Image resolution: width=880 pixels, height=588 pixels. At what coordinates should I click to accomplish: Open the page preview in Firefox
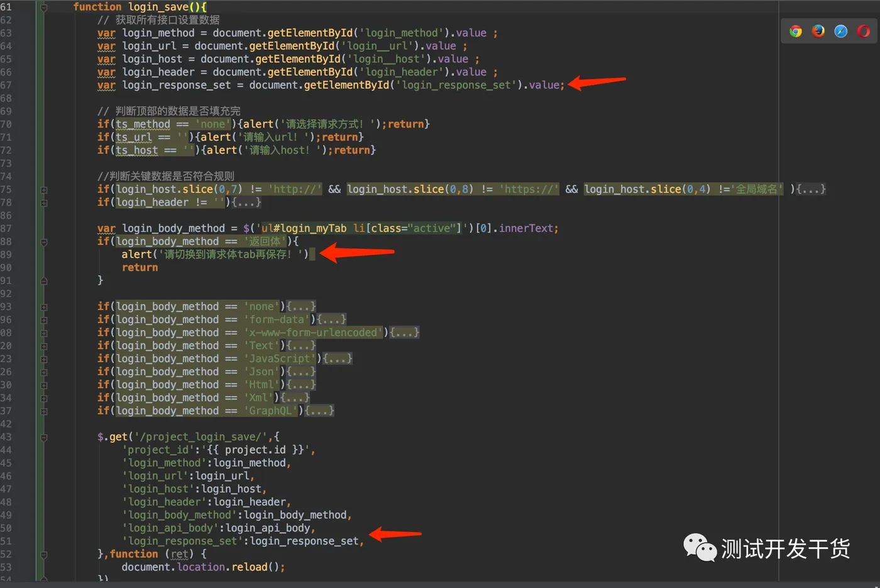click(818, 31)
